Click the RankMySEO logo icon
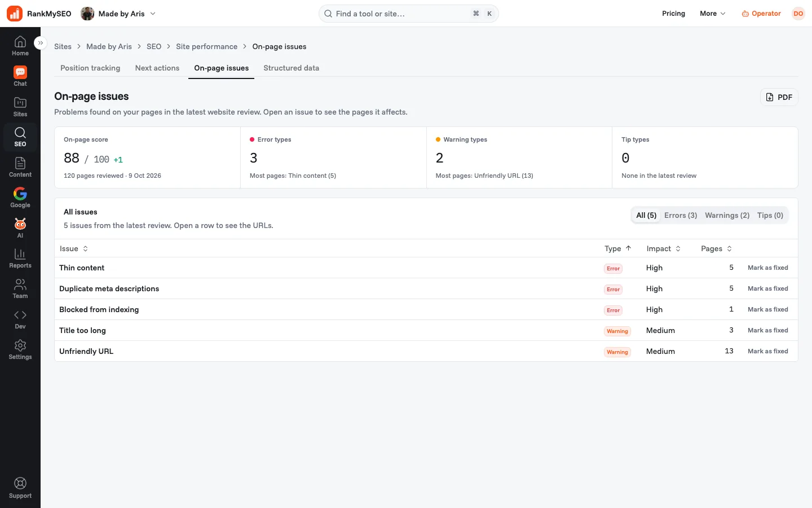The image size is (812, 508). pos(15,14)
